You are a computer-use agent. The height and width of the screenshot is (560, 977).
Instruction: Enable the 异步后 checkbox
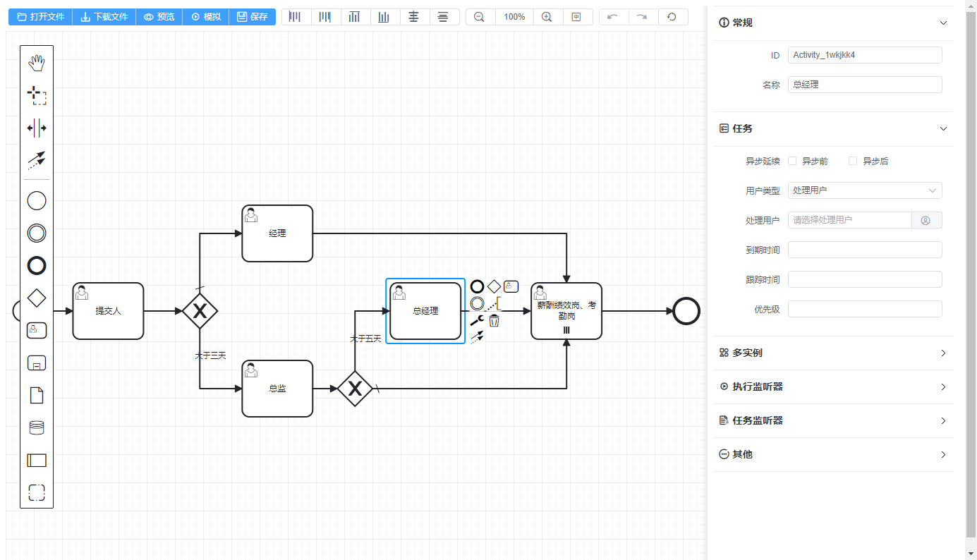[852, 161]
